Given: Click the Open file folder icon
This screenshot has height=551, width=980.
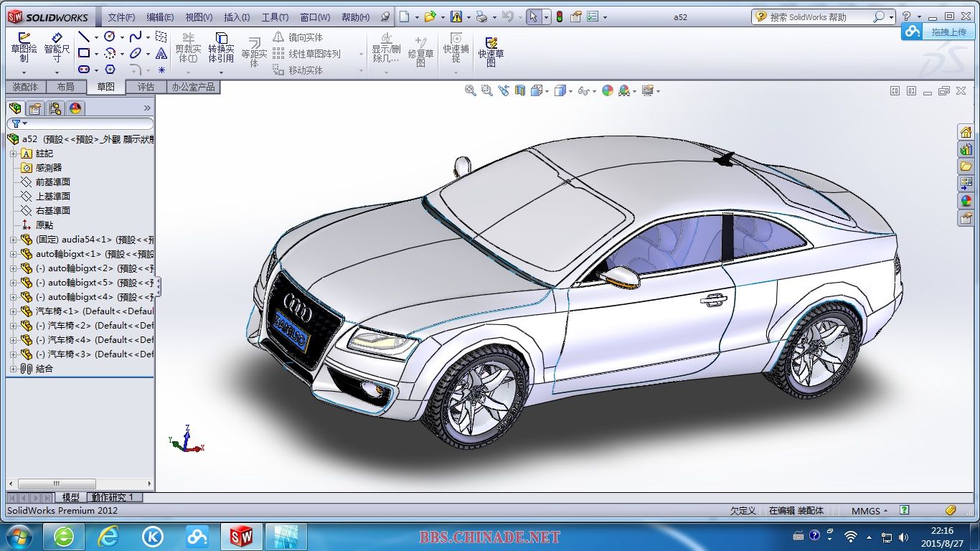Looking at the screenshot, I should point(429,17).
